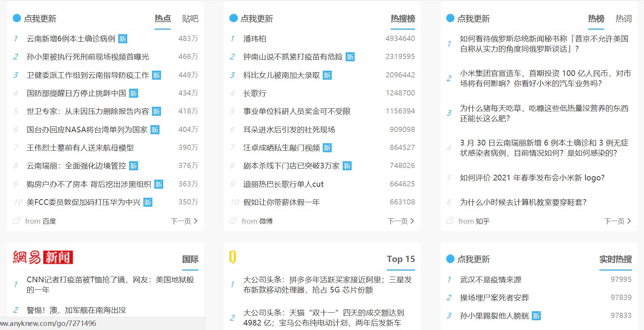Click the blue refresh dot on the Zhihu card

(x=450, y=18)
